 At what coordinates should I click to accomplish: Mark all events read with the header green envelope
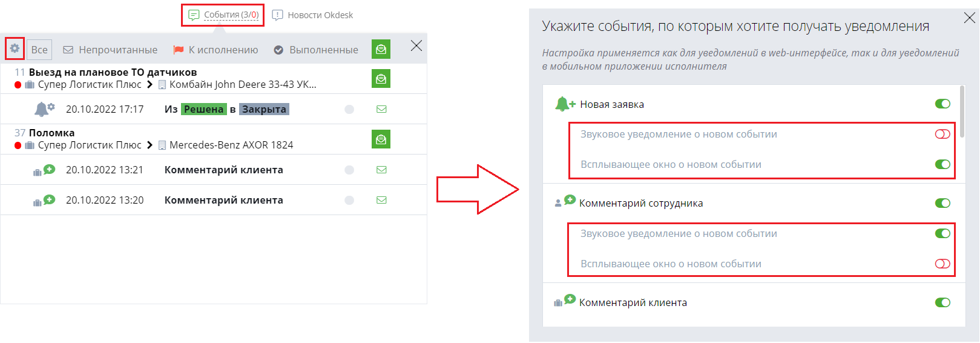click(x=381, y=49)
